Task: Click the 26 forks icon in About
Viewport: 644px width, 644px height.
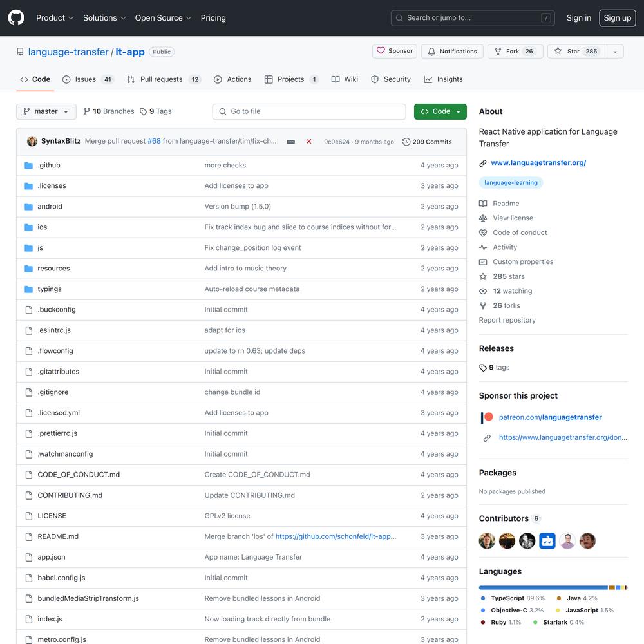Action: pos(483,305)
